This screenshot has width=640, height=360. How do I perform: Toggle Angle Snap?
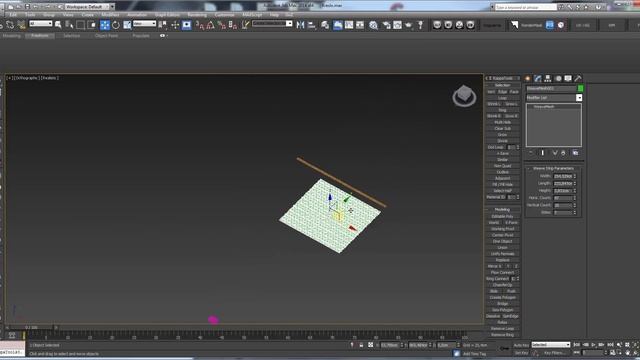[x=210, y=25]
